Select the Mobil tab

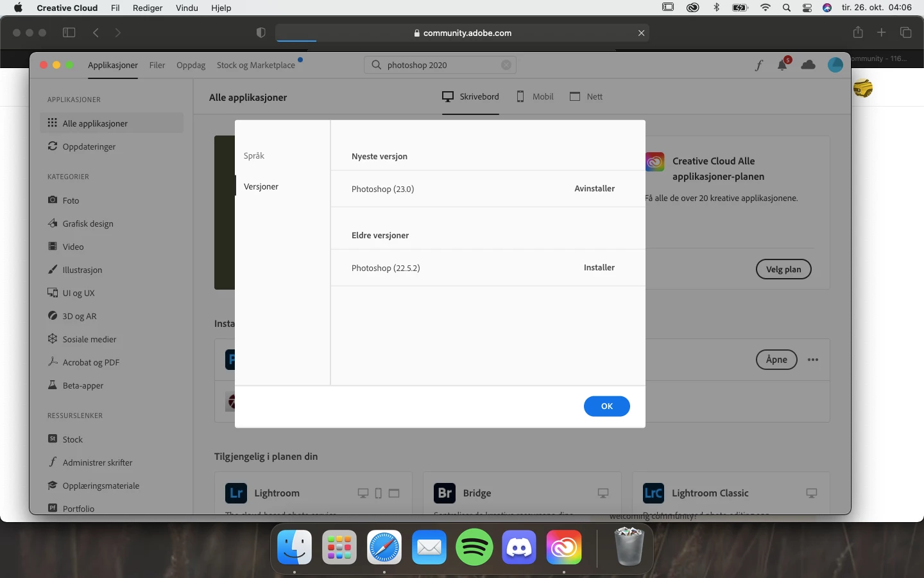pyautogui.click(x=535, y=96)
